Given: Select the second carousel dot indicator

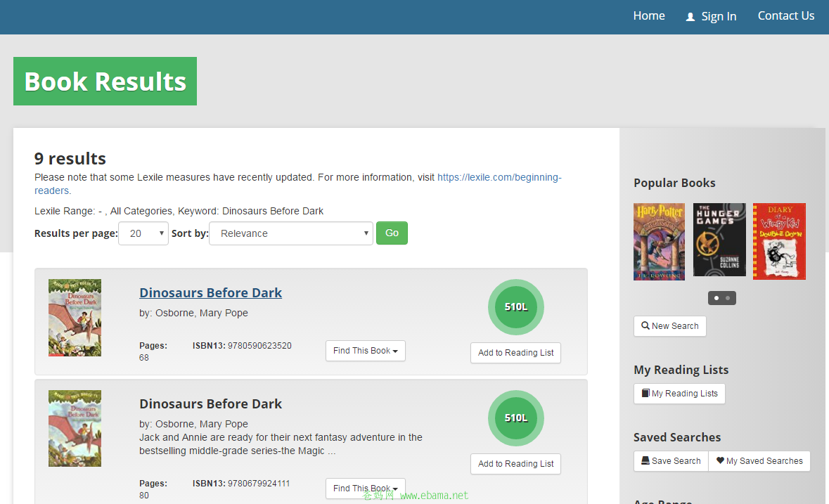Looking at the screenshot, I should [728, 298].
